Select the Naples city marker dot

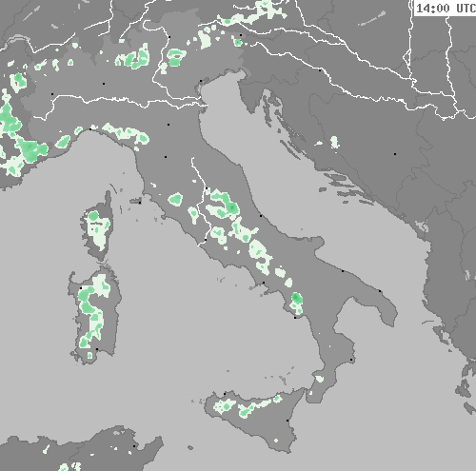[264, 283]
